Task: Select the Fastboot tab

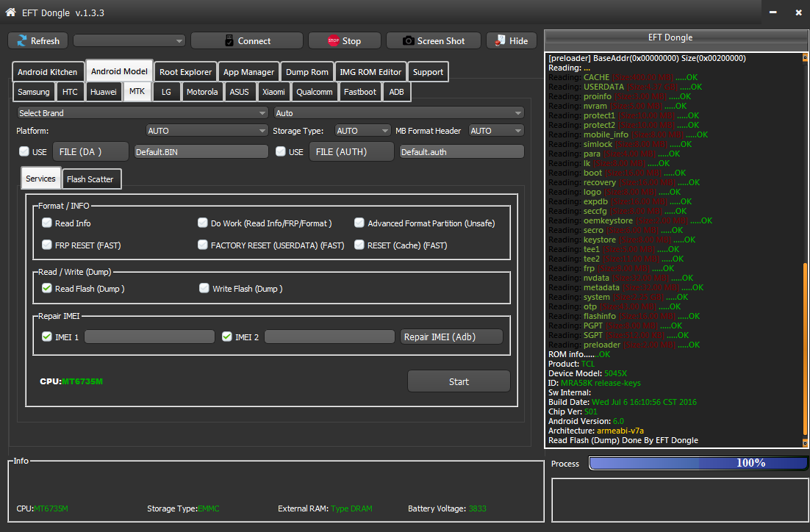Action: [x=360, y=92]
